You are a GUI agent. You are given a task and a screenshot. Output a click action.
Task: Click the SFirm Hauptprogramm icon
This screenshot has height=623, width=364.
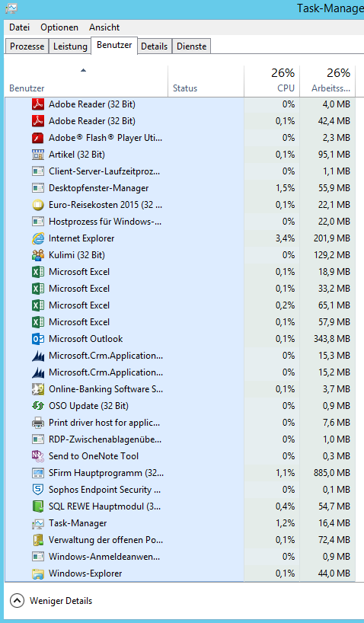tap(38, 473)
